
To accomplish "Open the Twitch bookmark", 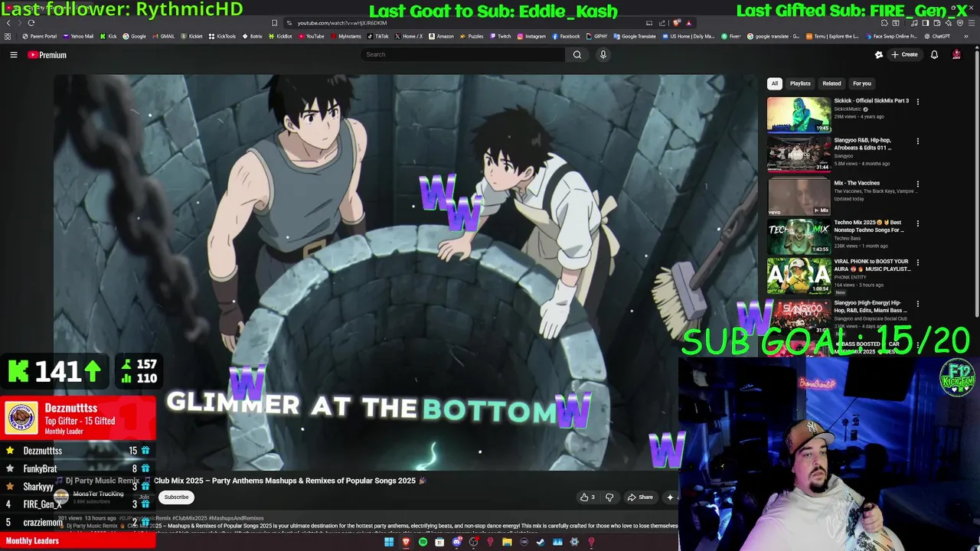I will point(501,36).
